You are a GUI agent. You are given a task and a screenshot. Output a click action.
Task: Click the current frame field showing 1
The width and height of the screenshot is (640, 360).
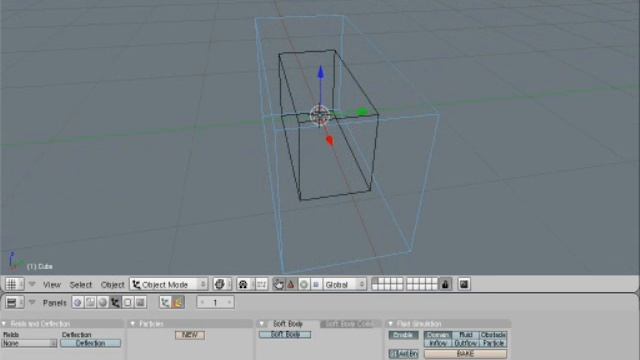click(215, 302)
